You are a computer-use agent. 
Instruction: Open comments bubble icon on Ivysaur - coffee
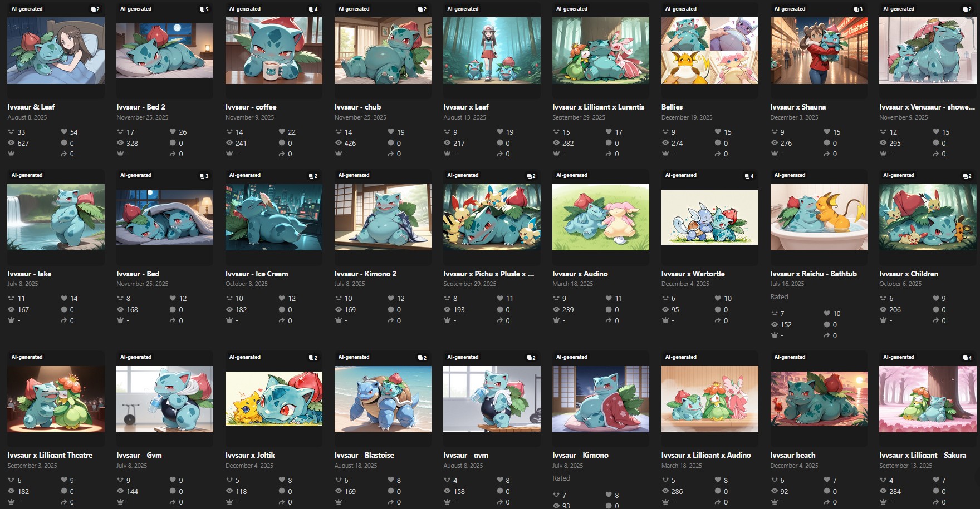282,143
